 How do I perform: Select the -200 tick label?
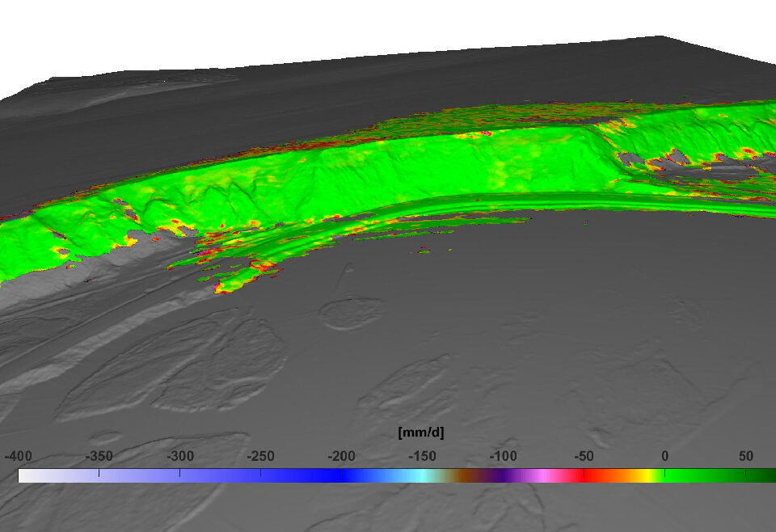pyautogui.click(x=341, y=456)
